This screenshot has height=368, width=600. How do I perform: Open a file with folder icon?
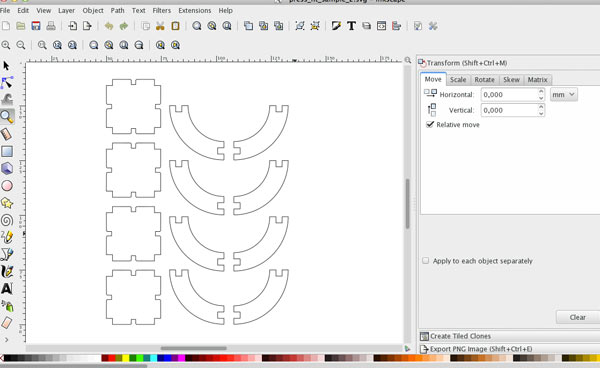point(21,26)
